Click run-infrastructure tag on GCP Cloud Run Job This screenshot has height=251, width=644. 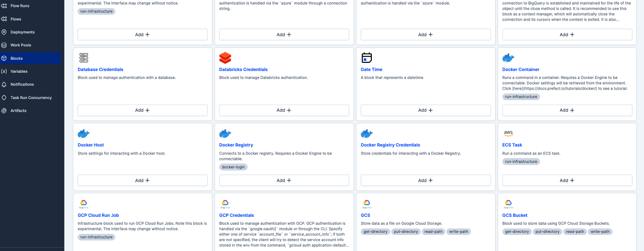point(96,237)
